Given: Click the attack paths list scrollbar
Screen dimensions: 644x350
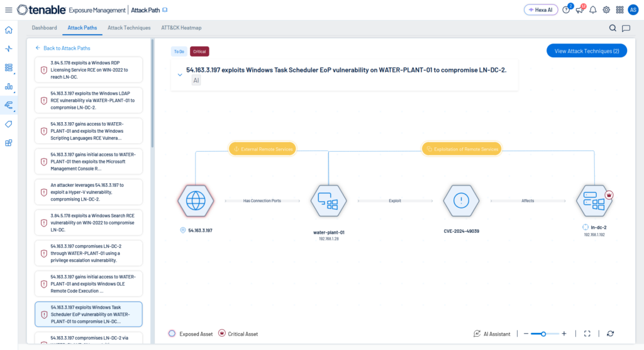Looking at the screenshot, I should point(152,94).
